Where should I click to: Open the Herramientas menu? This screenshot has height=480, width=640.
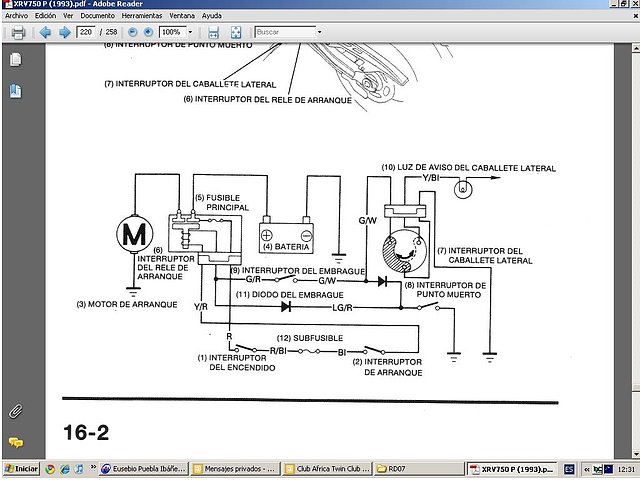tap(142, 16)
